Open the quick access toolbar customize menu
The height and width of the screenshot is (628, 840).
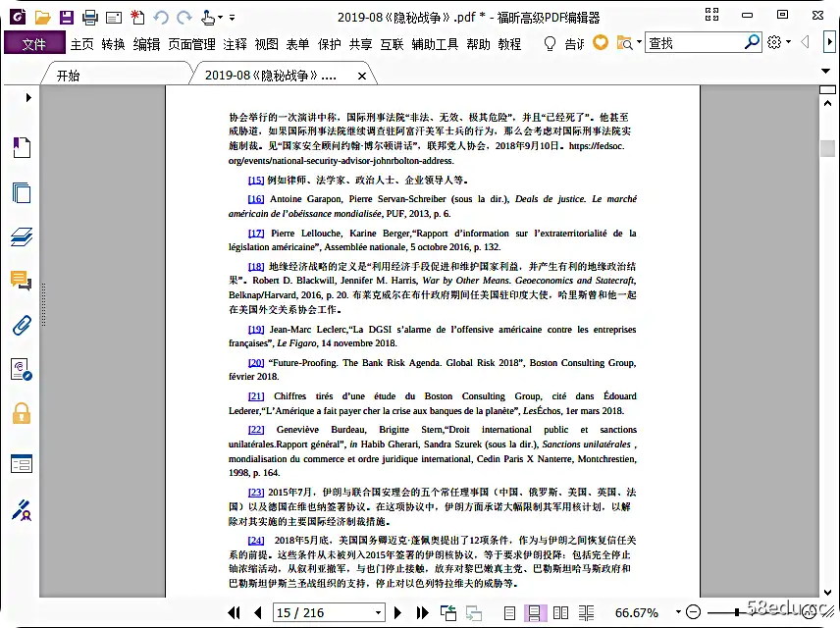[232, 18]
